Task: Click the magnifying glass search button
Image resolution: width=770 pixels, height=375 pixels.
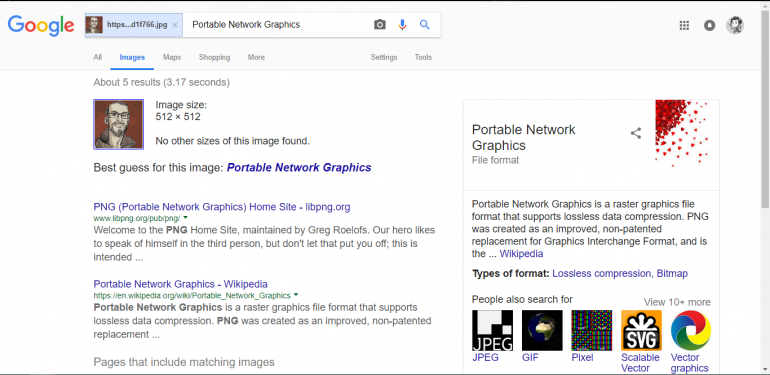Action: point(425,25)
